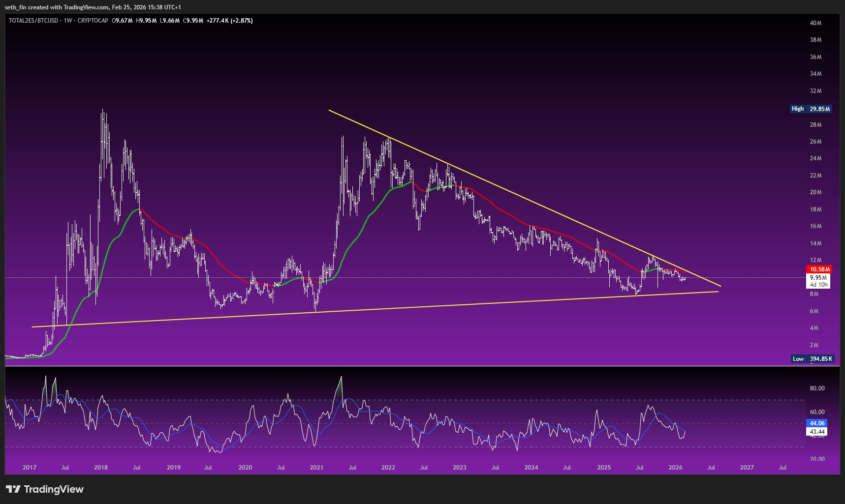The image size is (845, 504).
Task: Select the High 29.85M price label
Action: [811, 109]
